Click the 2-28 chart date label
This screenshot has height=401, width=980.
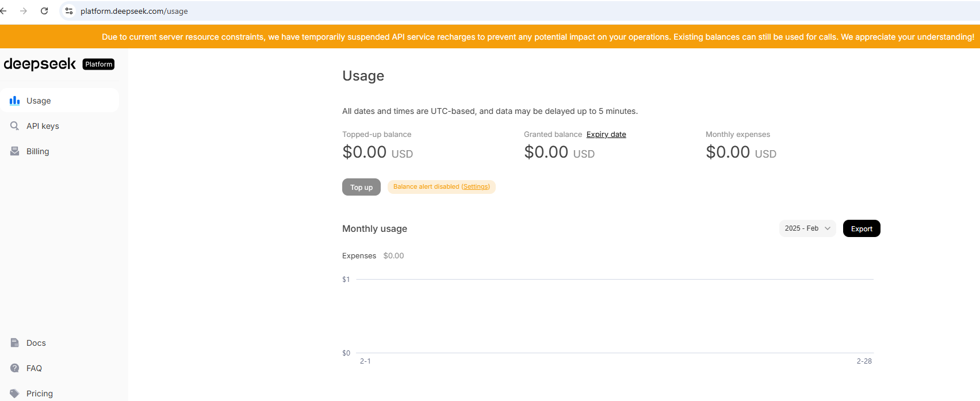pyautogui.click(x=864, y=361)
